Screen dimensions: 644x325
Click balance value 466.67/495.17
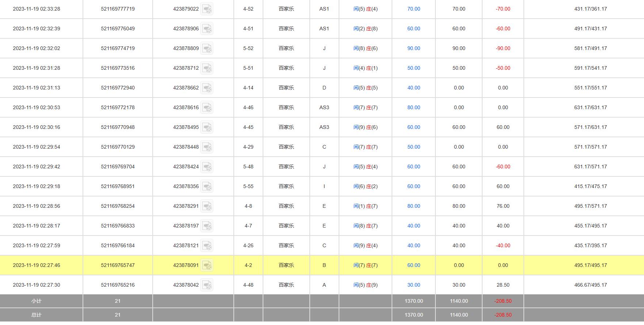[591, 285]
